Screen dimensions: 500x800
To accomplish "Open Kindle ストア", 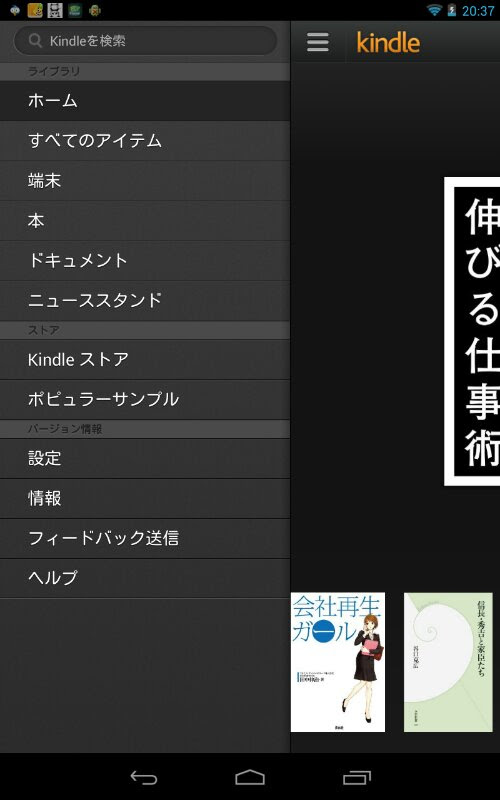I will tap(145, 359).
